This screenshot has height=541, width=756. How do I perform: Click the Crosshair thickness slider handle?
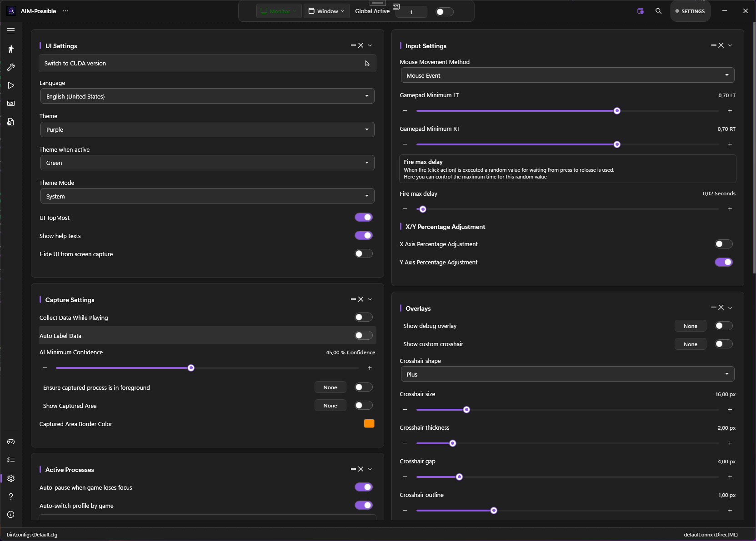click(x=453, y=443)
